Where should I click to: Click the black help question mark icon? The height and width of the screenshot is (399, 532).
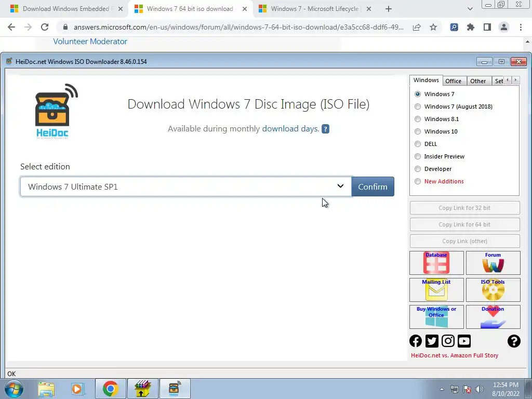514,341
